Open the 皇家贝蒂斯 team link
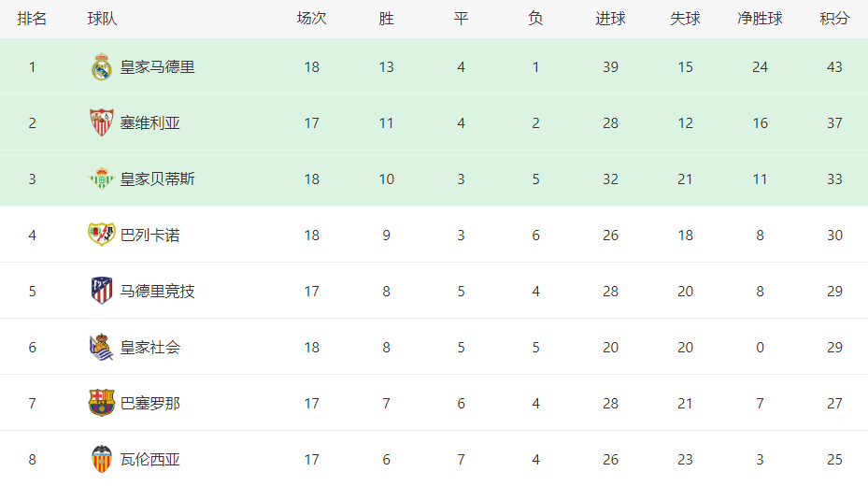868x486 pixels. tap(158, 179)
